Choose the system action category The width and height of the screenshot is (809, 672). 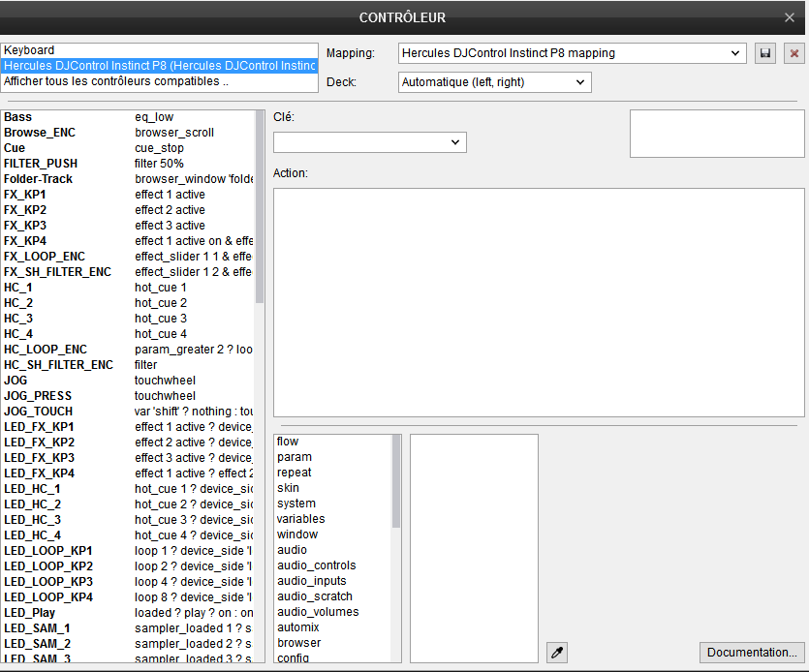point(333,504)
